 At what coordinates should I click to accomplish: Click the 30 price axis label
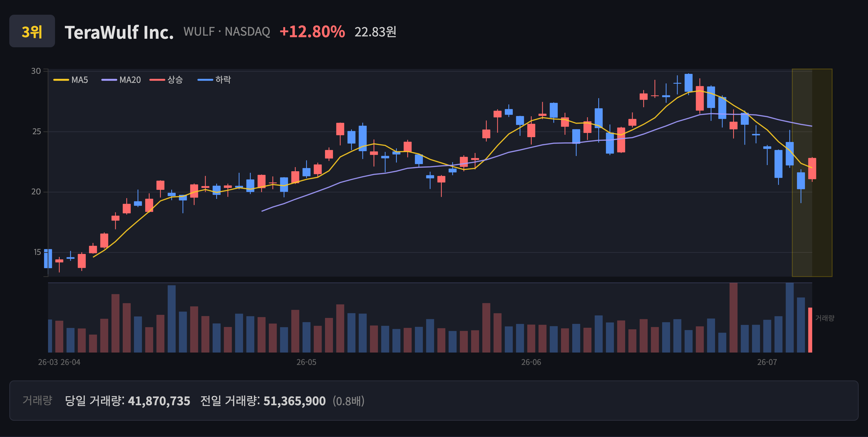(36, 71)
